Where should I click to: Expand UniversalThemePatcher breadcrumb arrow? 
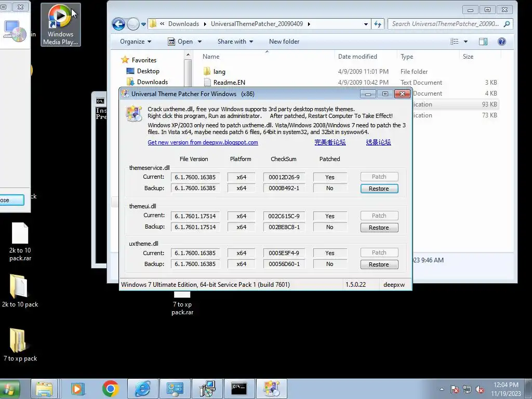[309, 24]
